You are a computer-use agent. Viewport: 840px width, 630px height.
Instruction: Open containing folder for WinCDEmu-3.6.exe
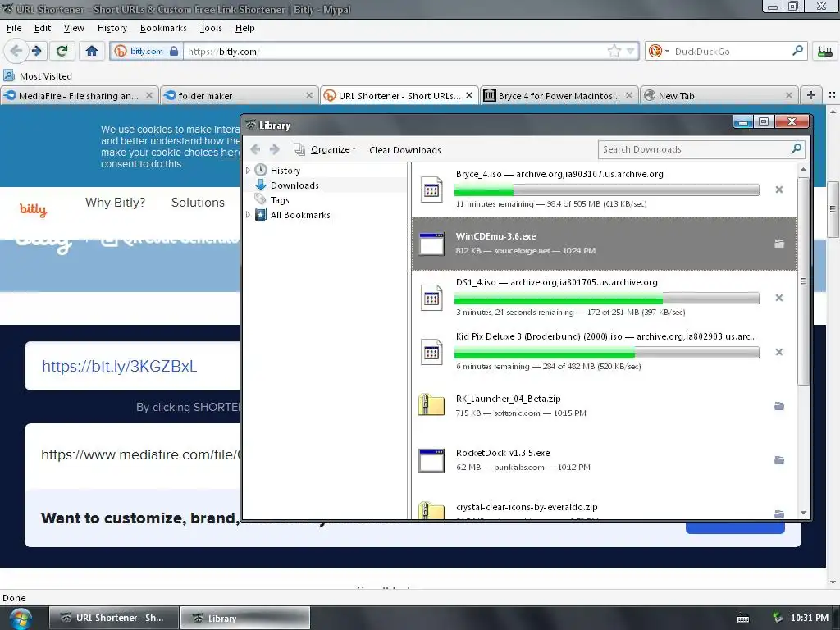coord(779,244)
